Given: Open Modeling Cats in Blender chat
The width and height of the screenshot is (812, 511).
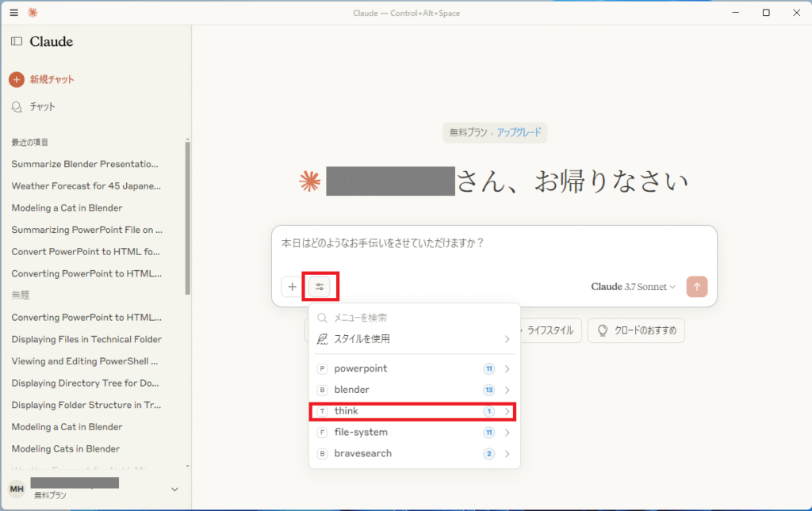Looking at the screenshot, I should tap(65, 449).
